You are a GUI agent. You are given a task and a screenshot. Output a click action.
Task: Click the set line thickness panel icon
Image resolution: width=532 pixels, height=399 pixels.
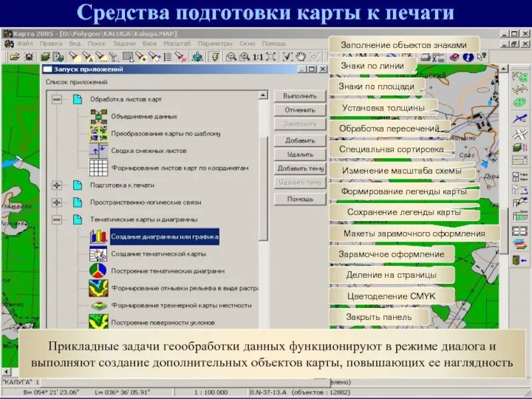pyautogui.click(x=519, y=118)
